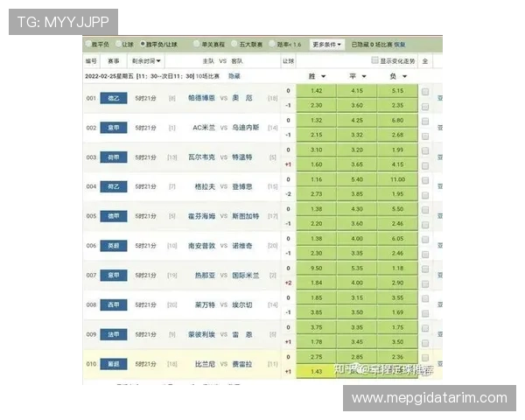Open the 更多条件 dropdown
The image size is (525, 420).
point(326,45)
